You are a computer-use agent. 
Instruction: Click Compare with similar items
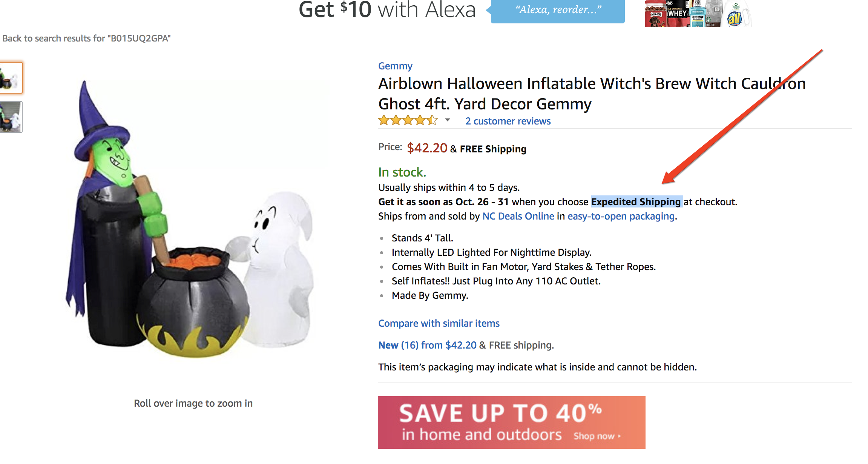click(439, 323)
